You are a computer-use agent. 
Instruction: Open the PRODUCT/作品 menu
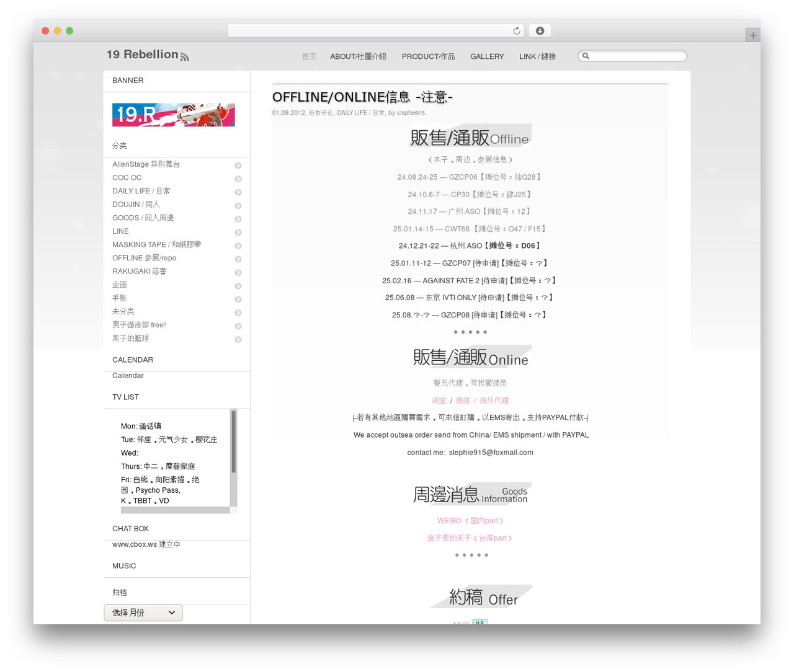click(x=428, y=56)
